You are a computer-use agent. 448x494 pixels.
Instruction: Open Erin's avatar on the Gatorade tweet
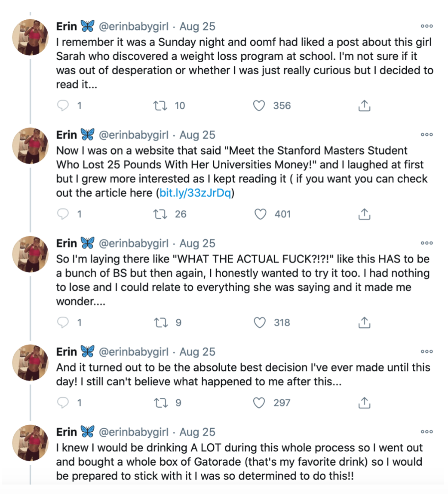[x=30, y=442]
